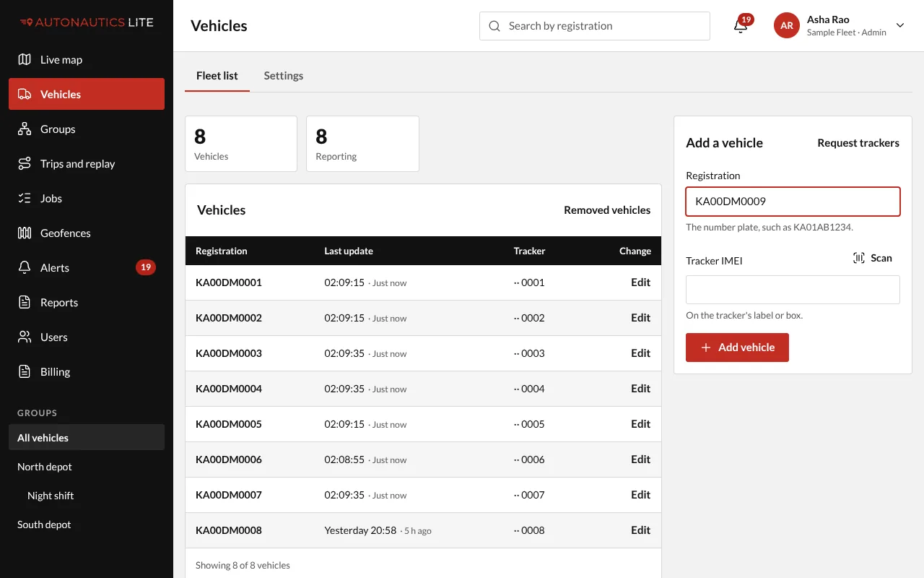
Task: Click tracker '·· 0005' cell
Action: pos(529,424)
